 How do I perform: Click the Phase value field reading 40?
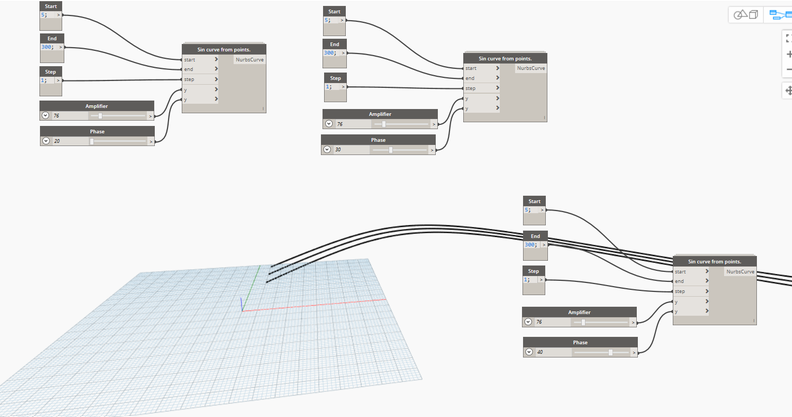(x=553, y=352)
